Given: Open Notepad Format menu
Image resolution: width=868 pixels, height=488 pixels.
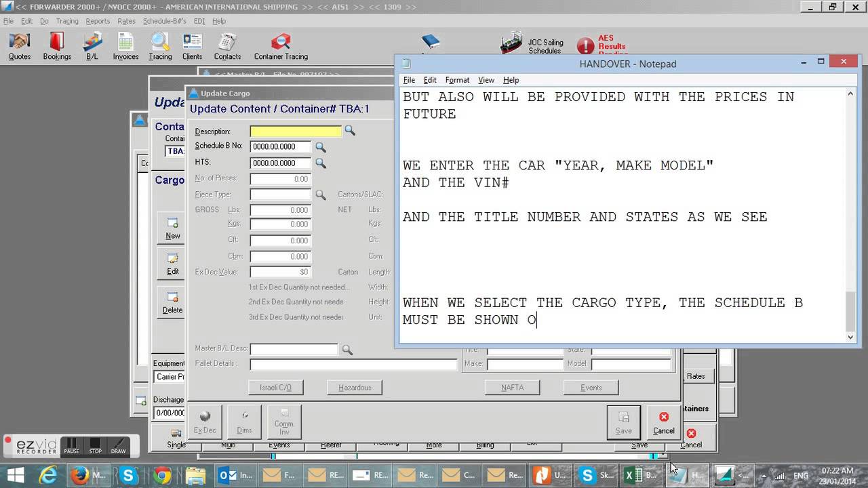Looking at the screenshot, I should coord(457,80).
